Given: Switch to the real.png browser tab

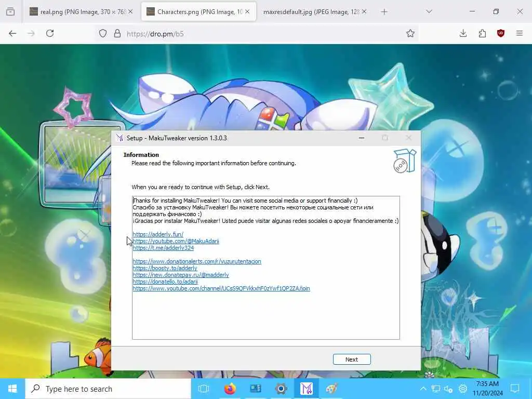Looking at the screenshot, I should click(x=80, y=12).
